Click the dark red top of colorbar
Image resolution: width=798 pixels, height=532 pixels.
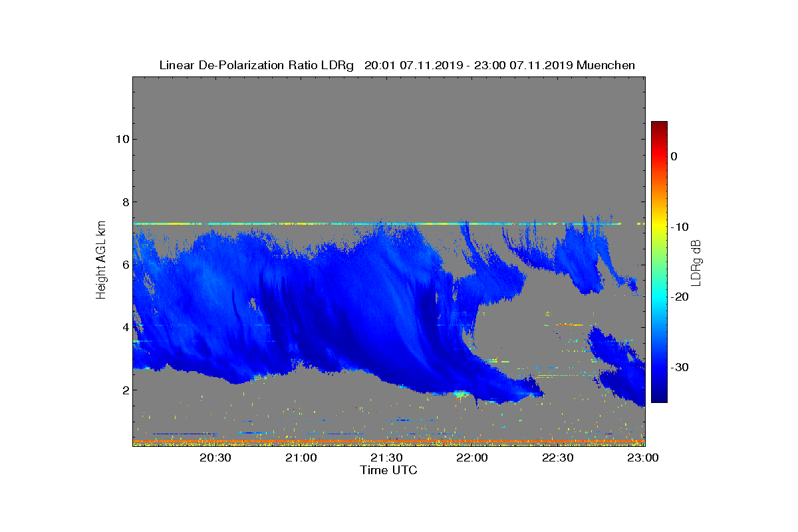pyautogui.click(x=659, y=125)
